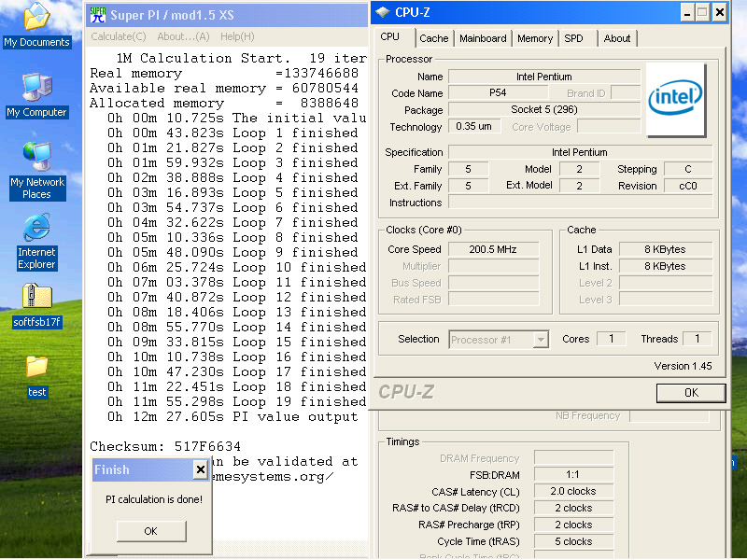This screenshot has height=560, width=747.
Task: Close the CPU-Z window
Action: [x=719, y=12]
